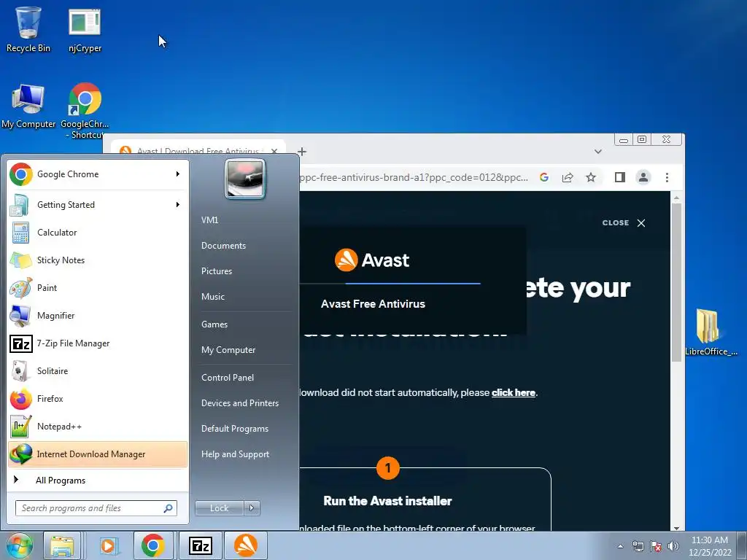Open Getting Started entry

(x=98, y=205)
